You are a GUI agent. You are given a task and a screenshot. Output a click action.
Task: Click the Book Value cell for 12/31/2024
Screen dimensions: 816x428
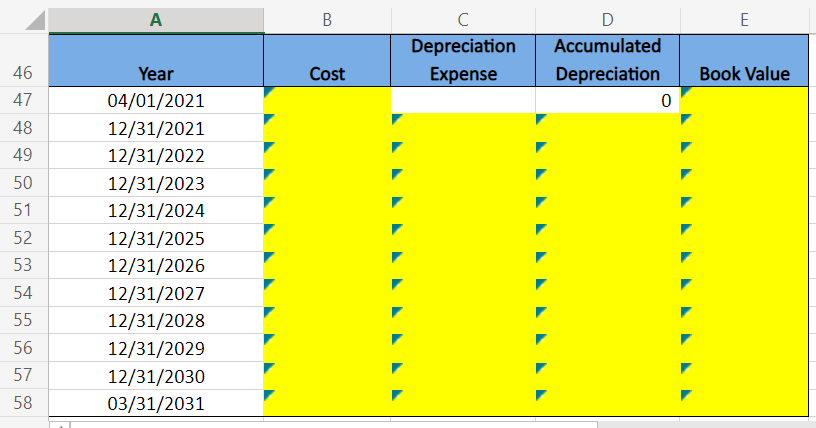[744, 210]
